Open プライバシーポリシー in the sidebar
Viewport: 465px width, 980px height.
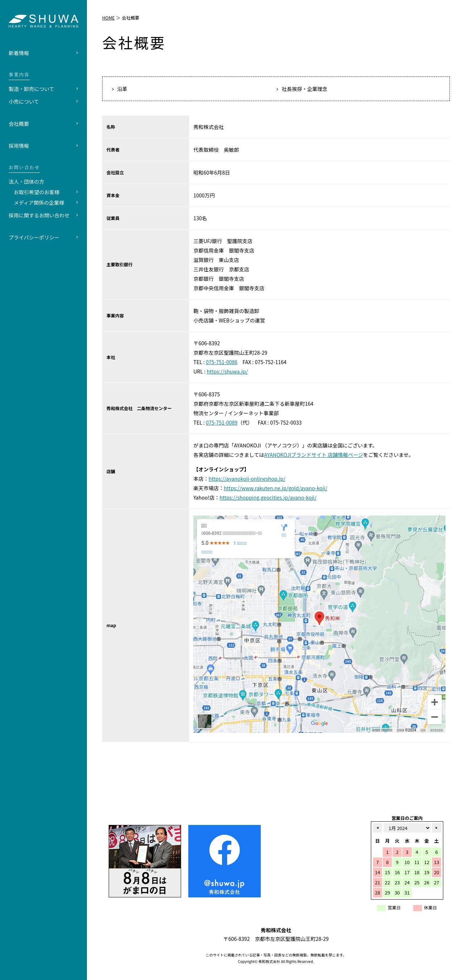pos(43,237)
